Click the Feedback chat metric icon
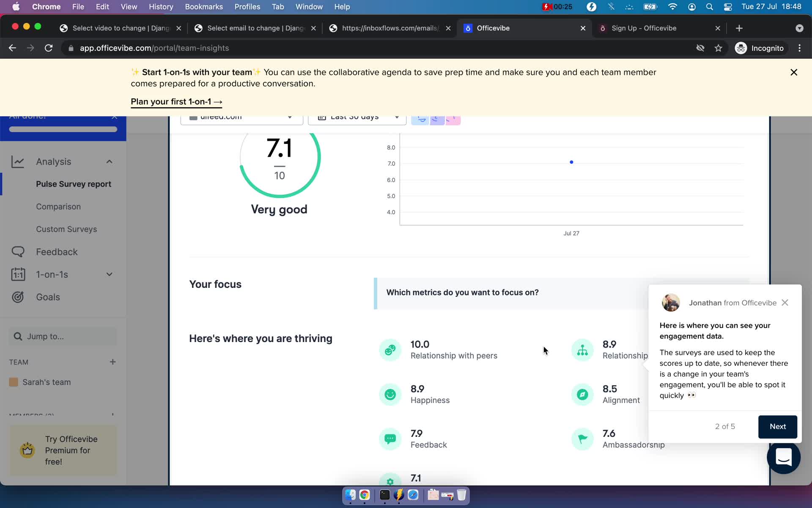This screenshot has width=812, height=508. [390, 439]
